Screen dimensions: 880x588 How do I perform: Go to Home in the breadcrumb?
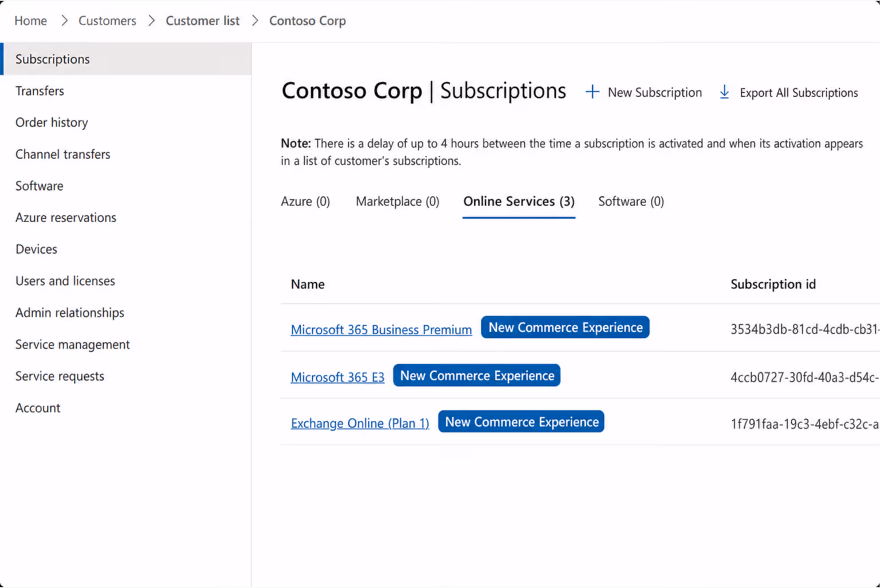click(x=31, y=21)
